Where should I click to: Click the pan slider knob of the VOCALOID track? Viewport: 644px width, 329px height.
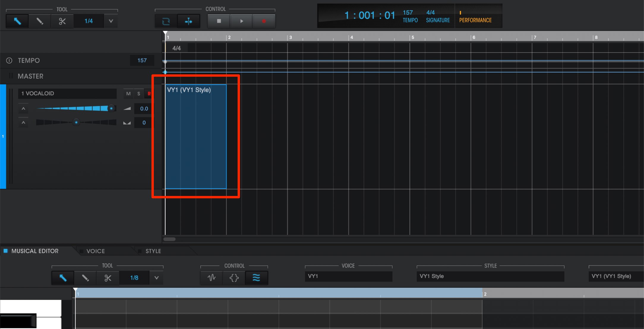coord(76,122)
